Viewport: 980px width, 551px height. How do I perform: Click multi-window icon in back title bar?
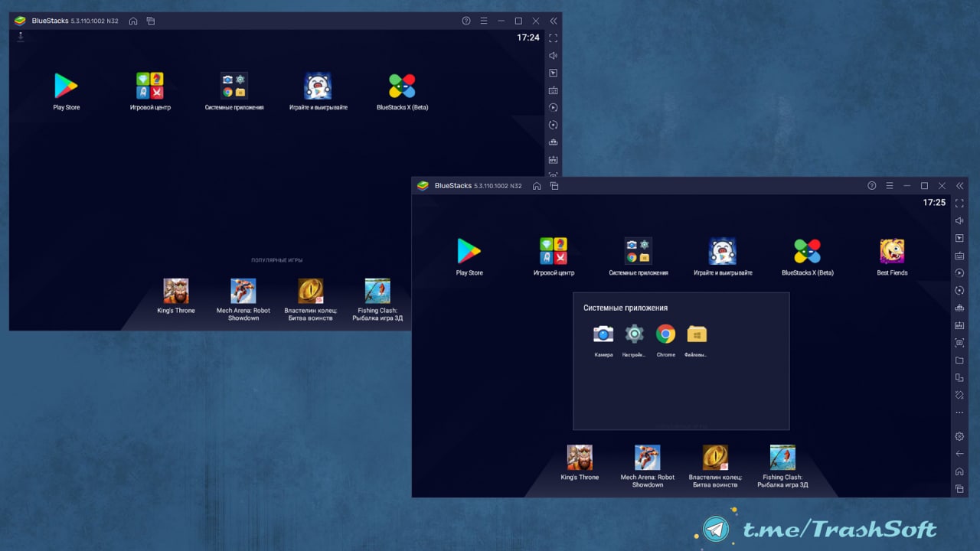point(151,21)
